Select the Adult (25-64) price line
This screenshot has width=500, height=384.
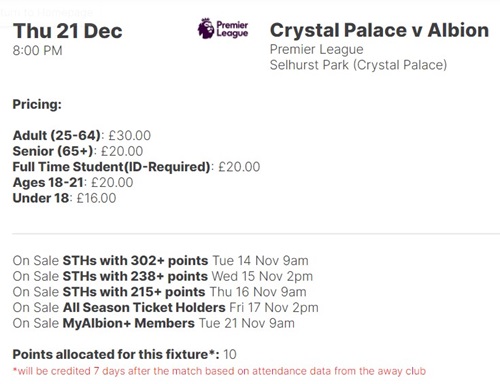coord(82,135)
